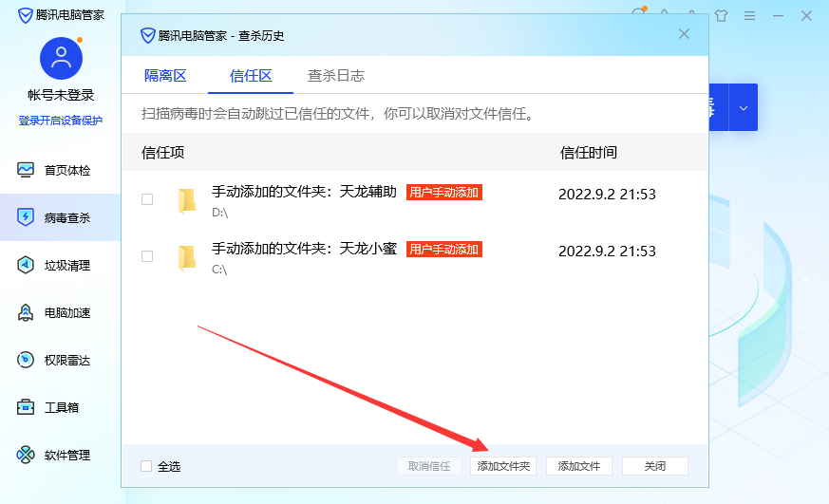This screenshot has height=504, width=829.
Task: Check the 天龙辅助 trusted item checkbox
Action: [147, 199]
